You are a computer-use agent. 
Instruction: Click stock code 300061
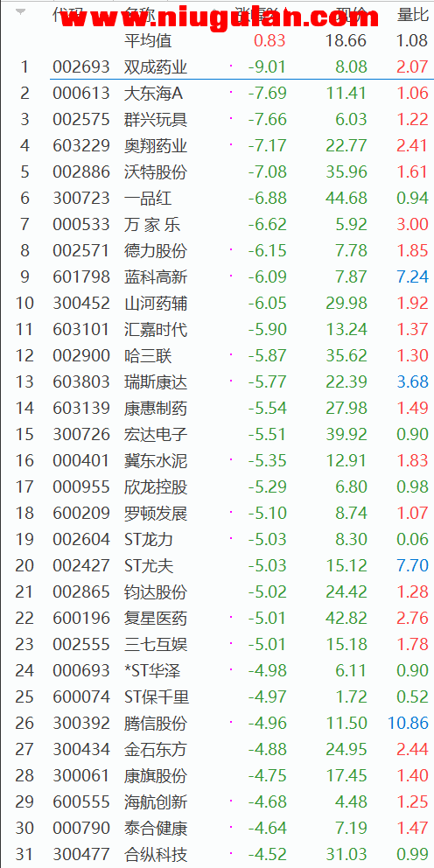click(81, 775)
